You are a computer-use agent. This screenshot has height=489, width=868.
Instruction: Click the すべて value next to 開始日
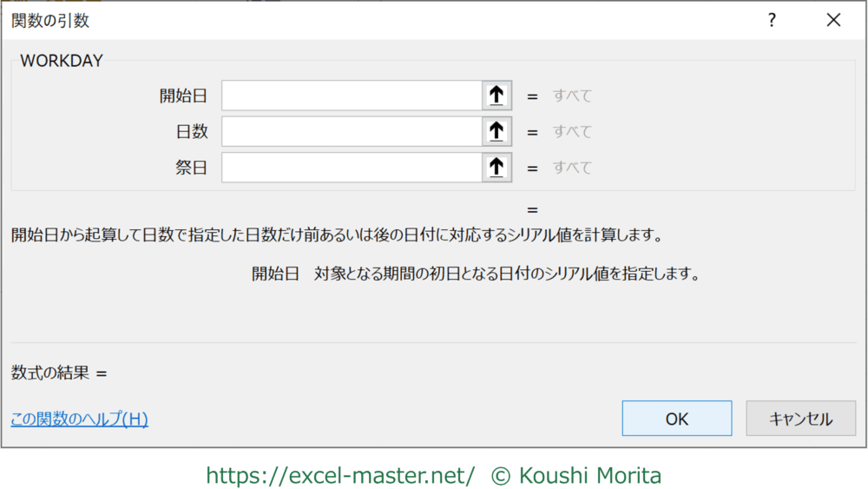point(572,96)
